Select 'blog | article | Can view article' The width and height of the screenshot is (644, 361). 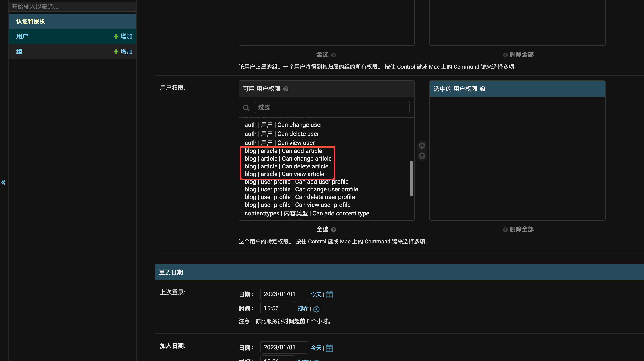click(284, 174)
